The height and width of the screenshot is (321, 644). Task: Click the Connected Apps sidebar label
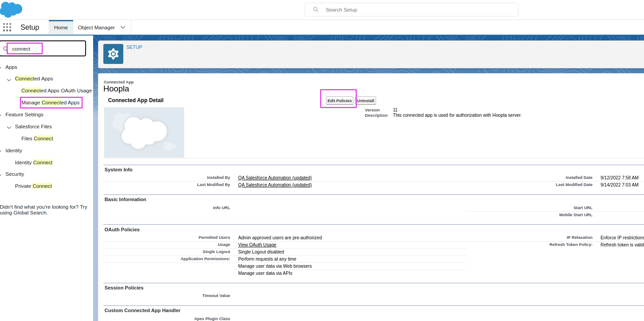pyautogui.click(x=34, y=79)
